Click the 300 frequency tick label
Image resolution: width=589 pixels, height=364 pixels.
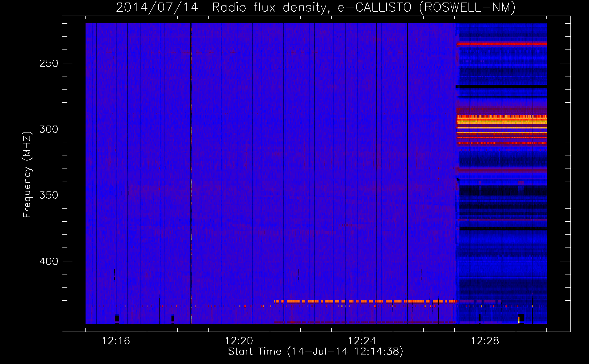(49, 129)
